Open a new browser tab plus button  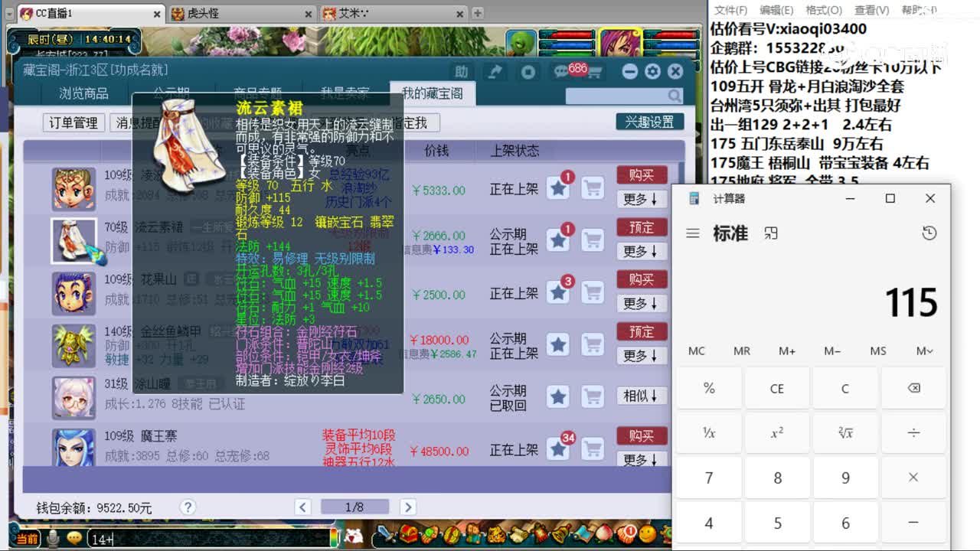[x=478, y=13]
